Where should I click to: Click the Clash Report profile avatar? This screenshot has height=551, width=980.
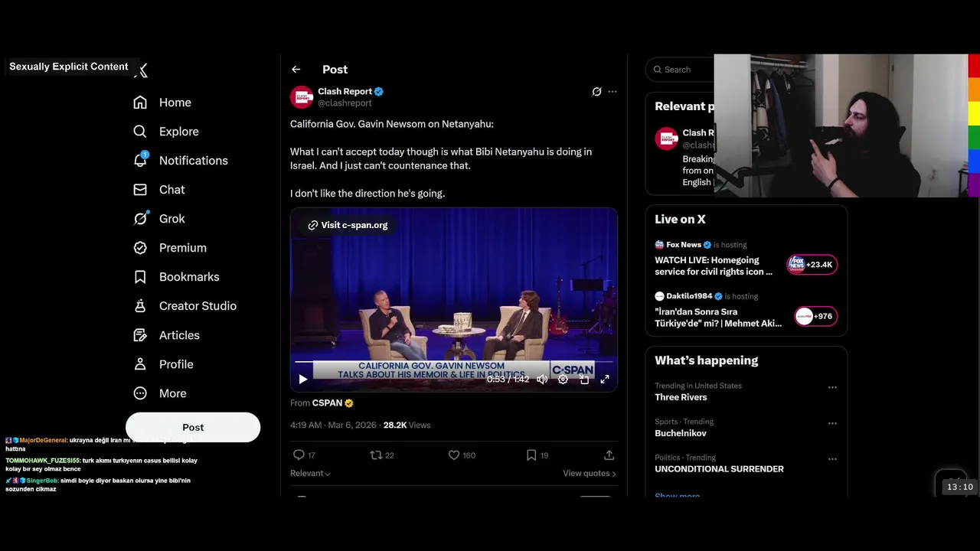point(302,97)
